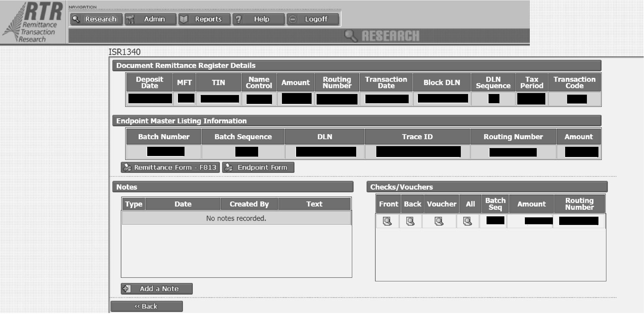Select Logoff in the navigation bar
Viewport: 644px width, 314px height.
(313, 19)
